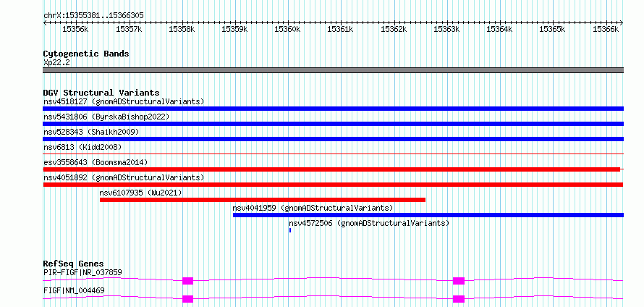Click the Xp22.2 band label

tap(56, 62)
